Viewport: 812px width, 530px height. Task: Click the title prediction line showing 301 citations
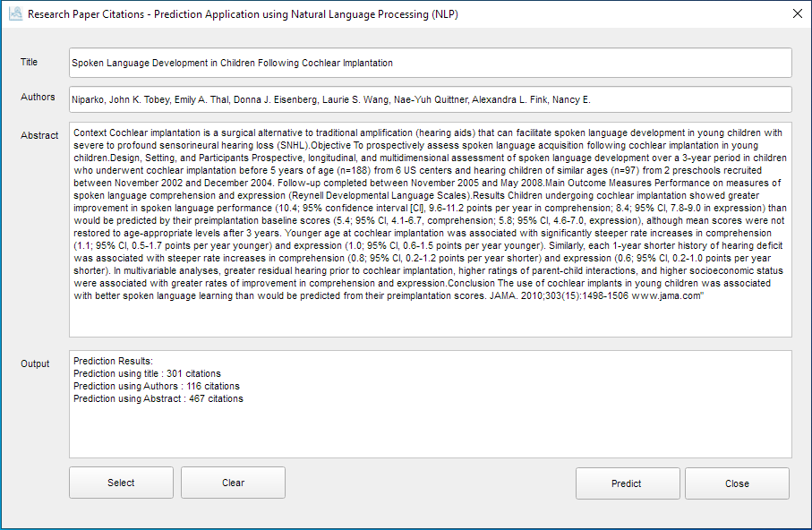(147, 373)
